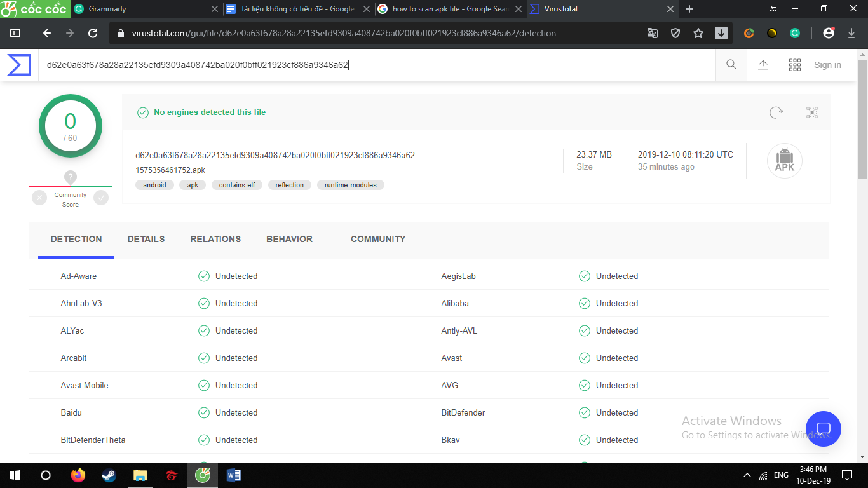
Task: Open the Windows Start menu
Action: (15, 475)
